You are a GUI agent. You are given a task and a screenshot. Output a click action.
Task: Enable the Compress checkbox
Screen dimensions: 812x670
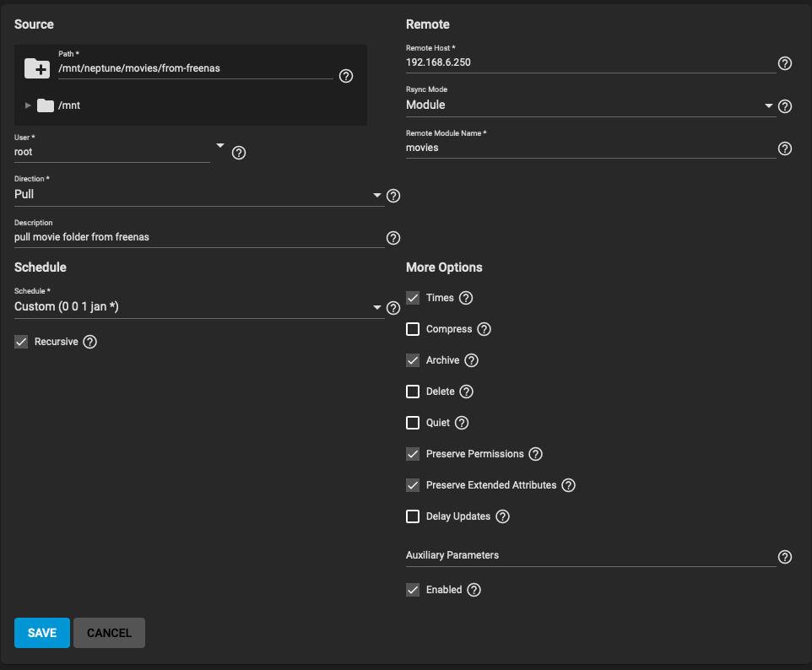point(413,329)
